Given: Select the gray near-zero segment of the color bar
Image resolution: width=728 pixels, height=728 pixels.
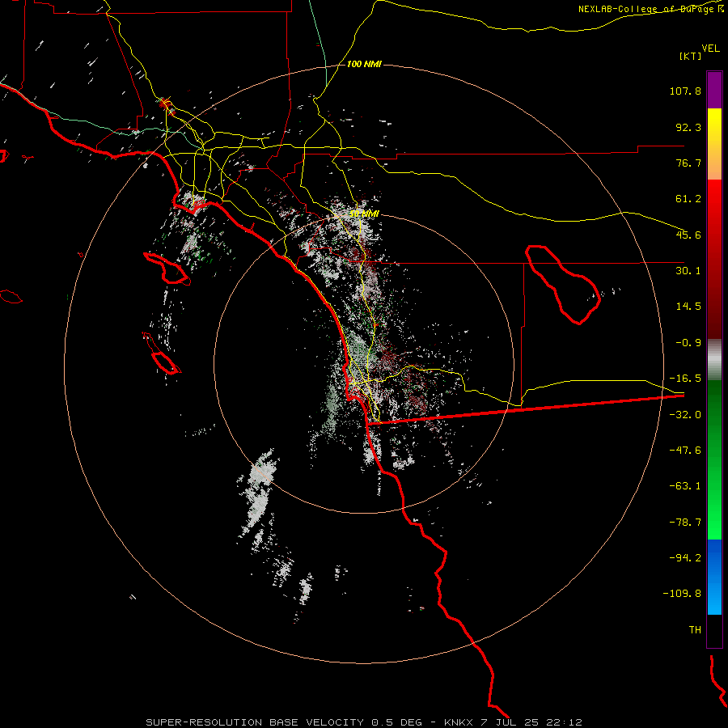Looking at the screenshot, I should [714, 360].
